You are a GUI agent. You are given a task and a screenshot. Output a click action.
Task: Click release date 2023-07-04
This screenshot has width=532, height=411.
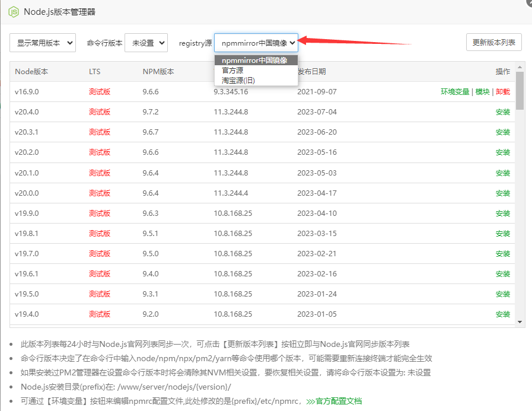(x=317, y=112)
